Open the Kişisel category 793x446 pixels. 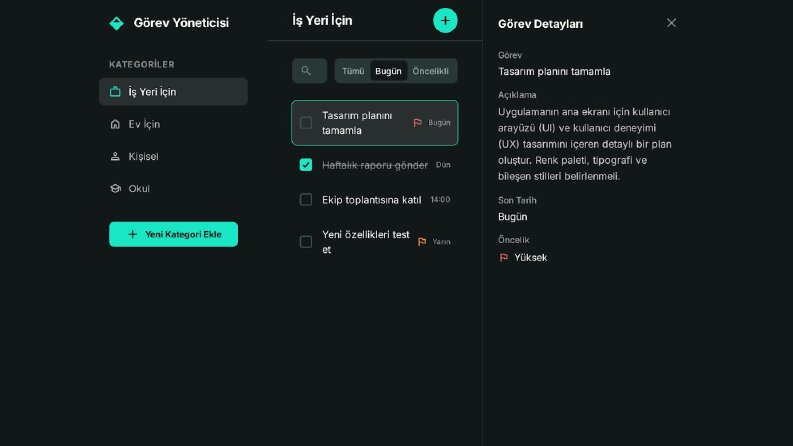point(173,156)
